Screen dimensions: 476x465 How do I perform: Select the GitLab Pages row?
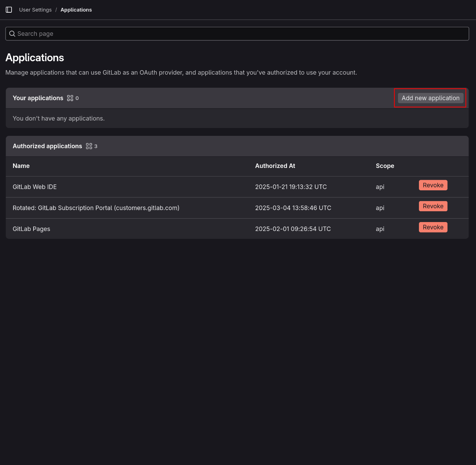tap(31, 229)
